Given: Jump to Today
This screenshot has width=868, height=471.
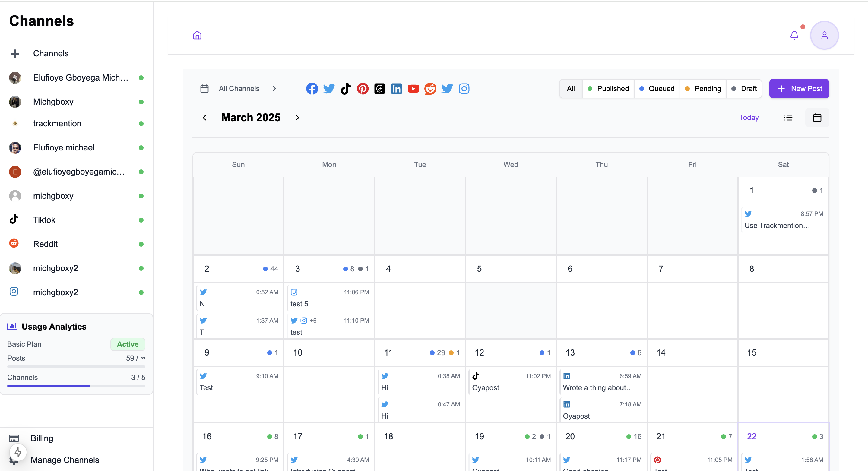Looking at the screenshot, I should 749,118.
